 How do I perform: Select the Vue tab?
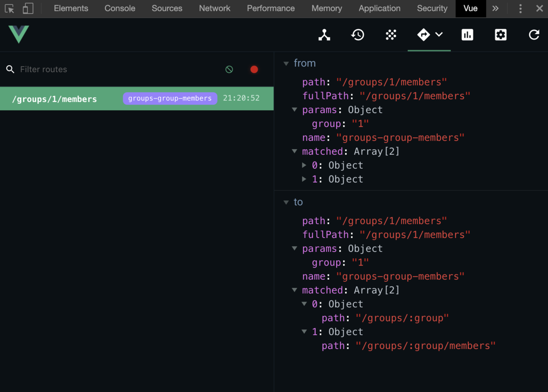(x=470, y=9)
